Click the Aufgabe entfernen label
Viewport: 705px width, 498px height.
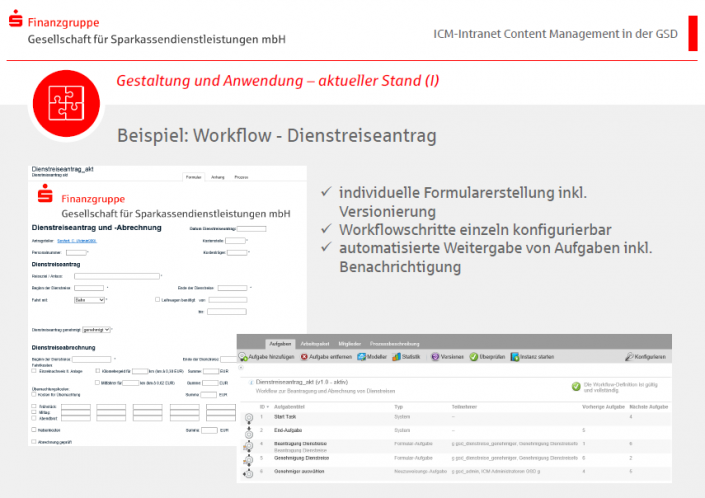[330, 357]
